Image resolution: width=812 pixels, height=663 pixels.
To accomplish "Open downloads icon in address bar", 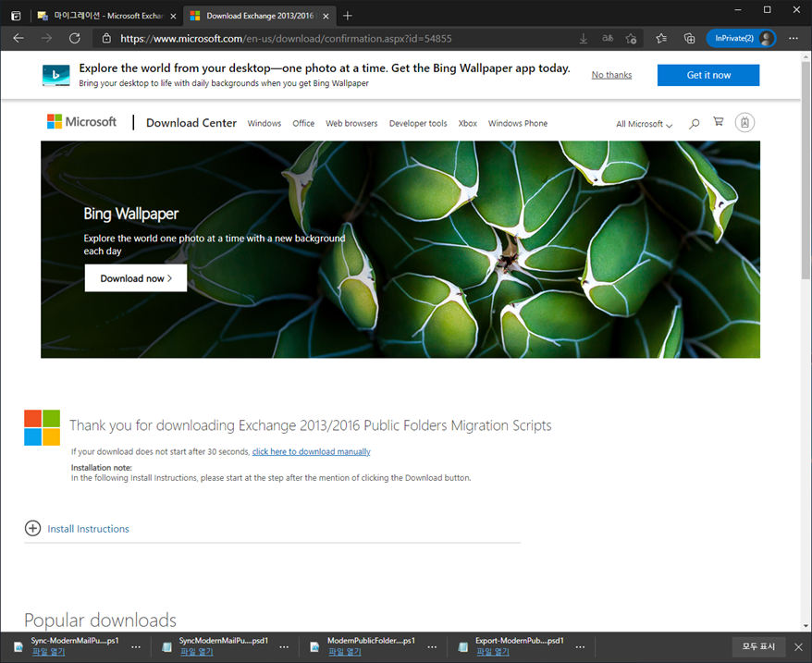I will 584,38.
